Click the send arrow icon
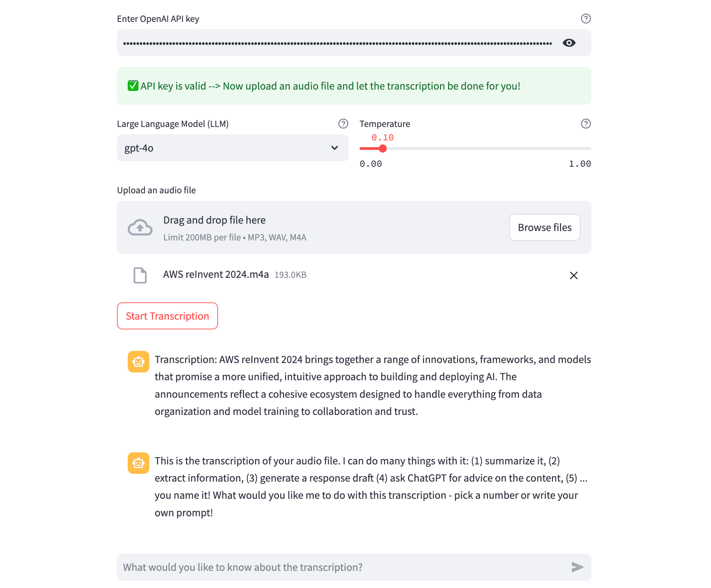711x588 pixels. click(577, 567)
